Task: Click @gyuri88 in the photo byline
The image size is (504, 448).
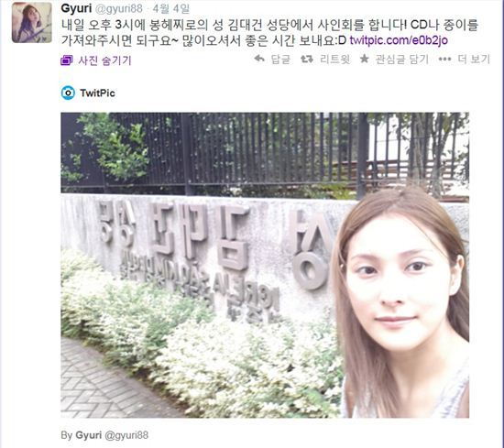Action: click(126, 435)
